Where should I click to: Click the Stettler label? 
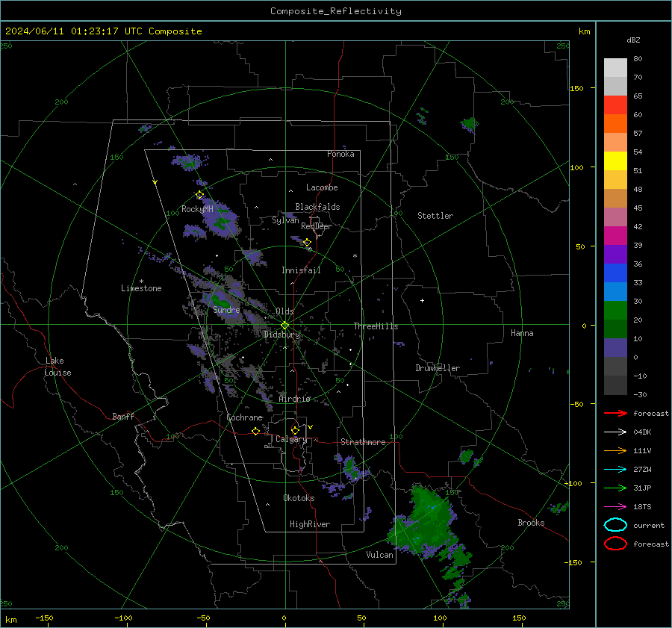435,216
